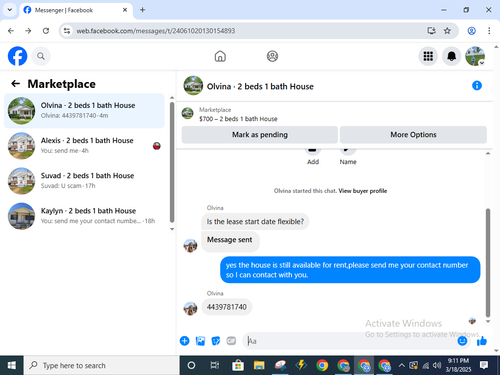
Task: Open Chrome three-dot menu
Action: pos(489,31)
